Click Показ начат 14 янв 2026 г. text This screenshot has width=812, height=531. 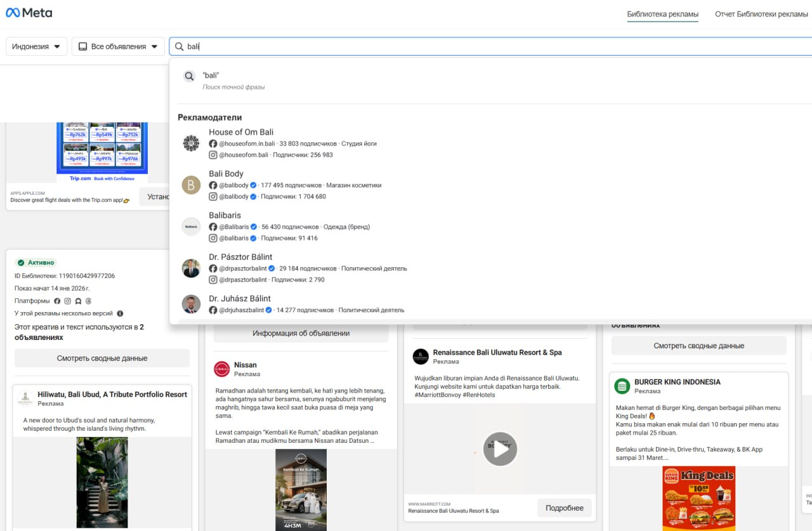point(52,289)
